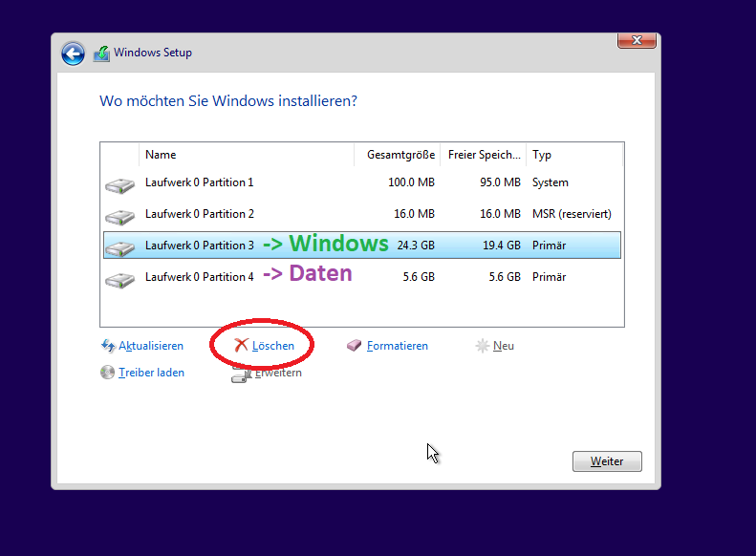Choose the Formatieren link
The width and height of the screenshot is (756, 556).
398,346
